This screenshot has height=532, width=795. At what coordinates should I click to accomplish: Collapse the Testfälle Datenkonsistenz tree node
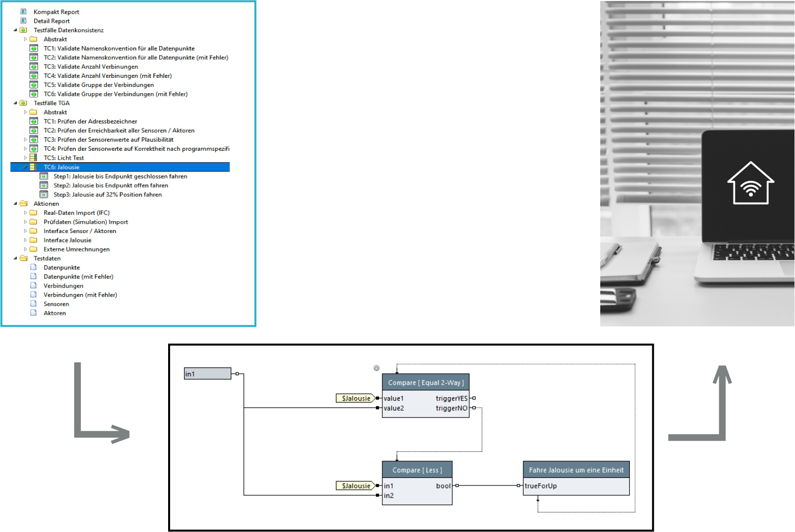pyautogui.click(x=15, y=30)
